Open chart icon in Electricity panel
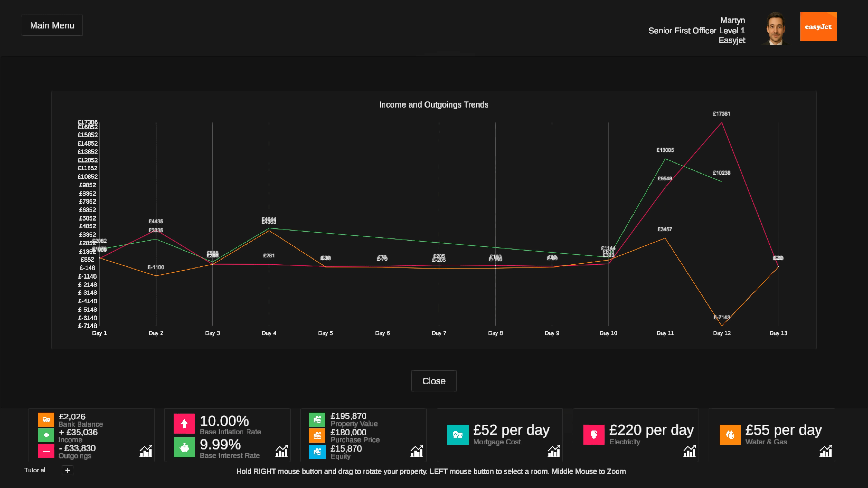Viewport: 868px width, 488px height. pos(689,451)
